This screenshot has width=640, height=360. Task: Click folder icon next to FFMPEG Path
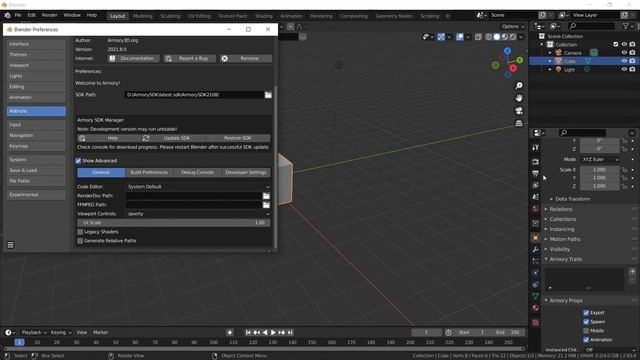coord(266,205)
